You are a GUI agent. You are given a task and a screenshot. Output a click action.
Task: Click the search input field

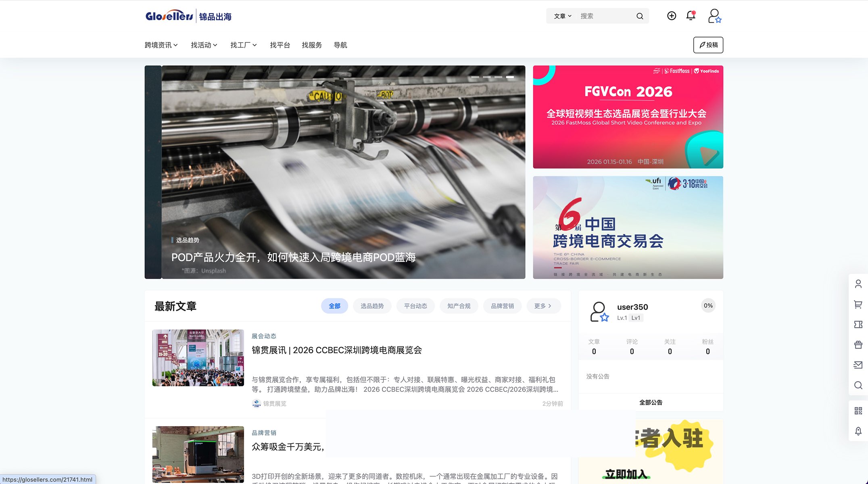click(605, 16)
